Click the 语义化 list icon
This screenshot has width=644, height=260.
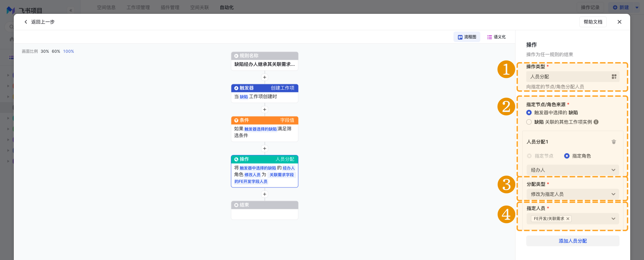click(x=490, y=37)
